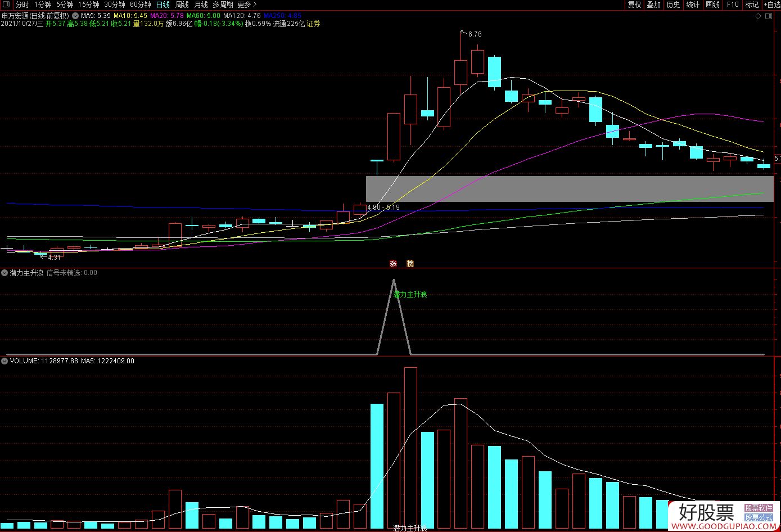Click the tallest red volume bar
The image size is (781, 532).
(x=410, y=448)
